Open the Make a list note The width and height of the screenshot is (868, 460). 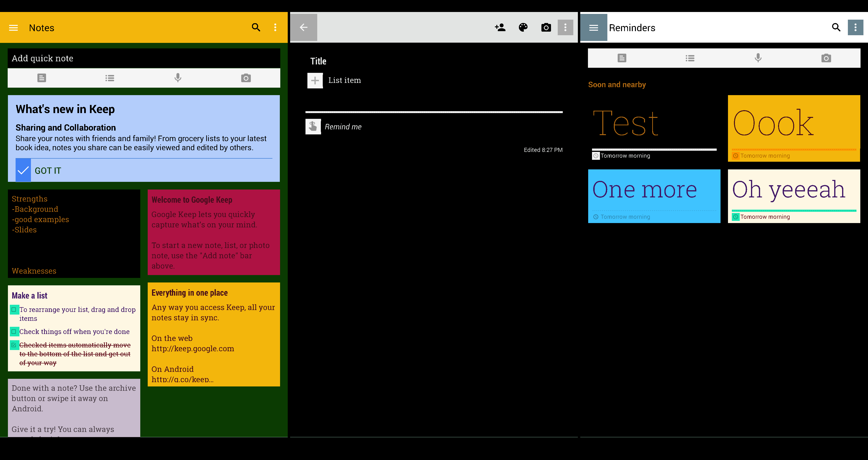pyautogui.click(x=74, y=328)
